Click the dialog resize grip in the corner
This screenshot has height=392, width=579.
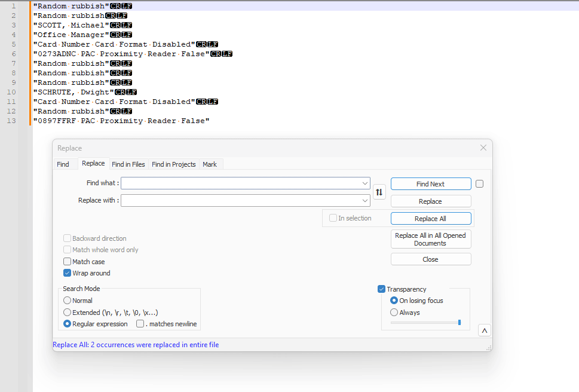[x=489, y=348]
